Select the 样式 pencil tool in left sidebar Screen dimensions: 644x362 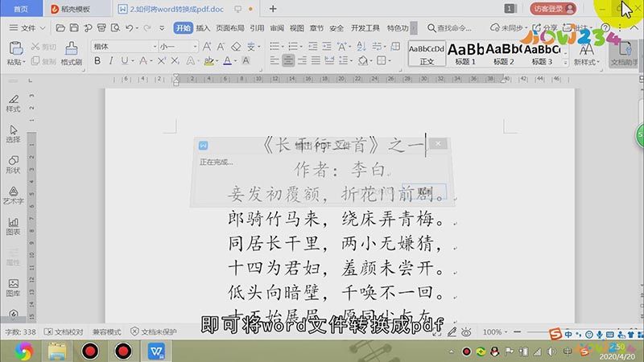[13, 103]
